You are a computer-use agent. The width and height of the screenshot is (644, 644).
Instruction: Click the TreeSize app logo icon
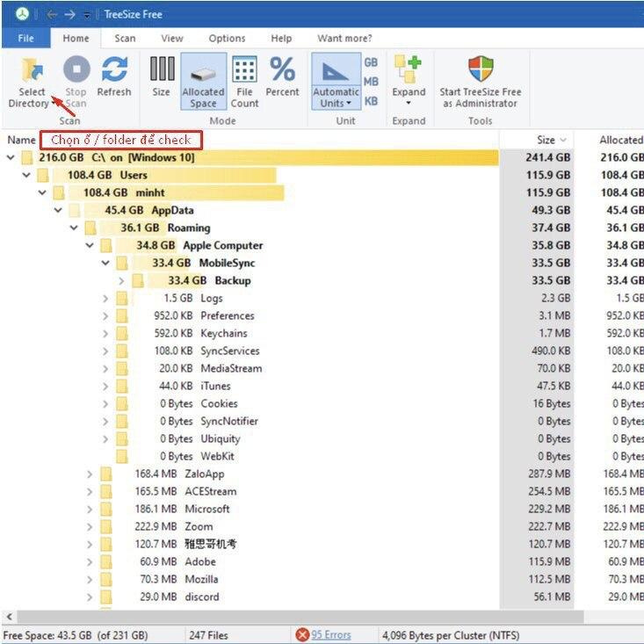click(22, 14)
